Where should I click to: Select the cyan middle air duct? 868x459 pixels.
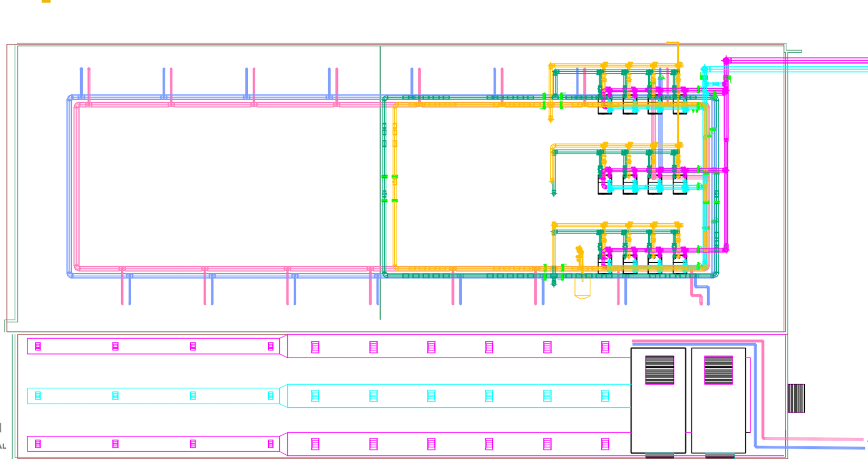point(329,396)
